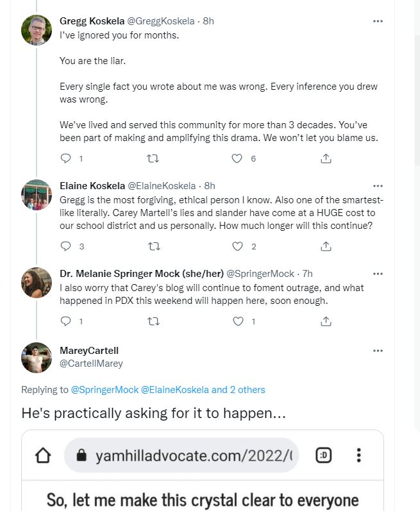Reply to Dr. Melanie Springer Mock's tweet
This screenshot has width=420, height=511.
tap(65, 321)
